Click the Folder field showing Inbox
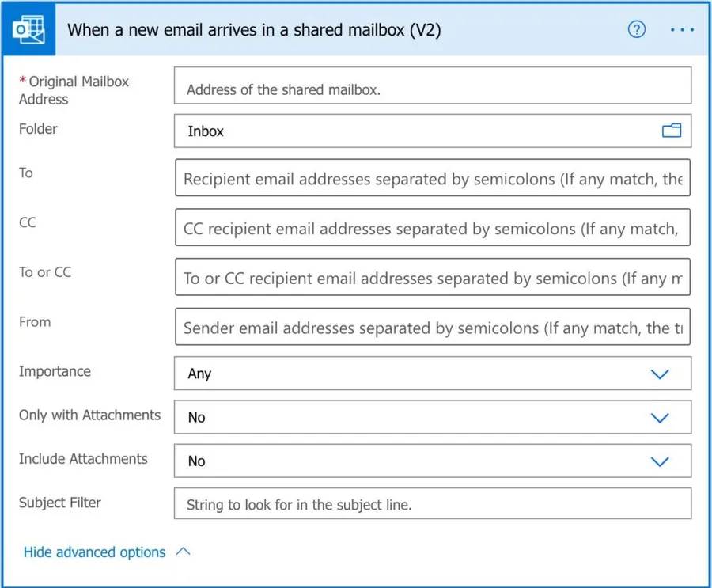712x588 pixels. click(x=419, y=131)
